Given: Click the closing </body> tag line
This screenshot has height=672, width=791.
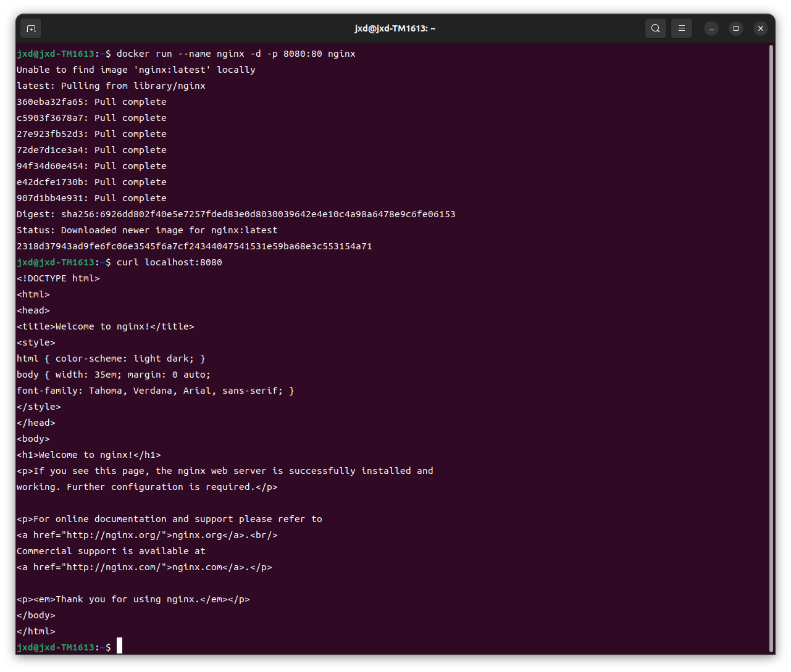Looking at the screenshot, I should pos(36,615).
